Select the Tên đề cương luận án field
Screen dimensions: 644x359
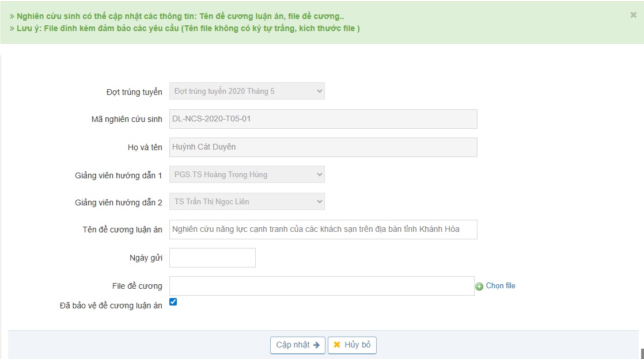(323, 229)
